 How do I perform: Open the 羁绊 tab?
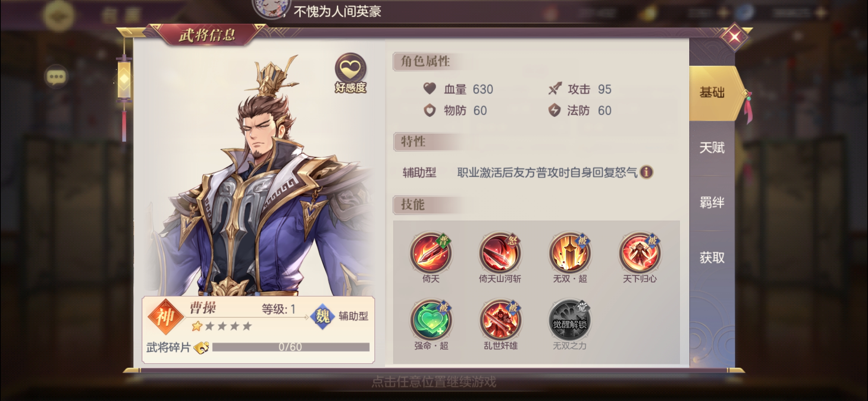(x=712, y=203)
